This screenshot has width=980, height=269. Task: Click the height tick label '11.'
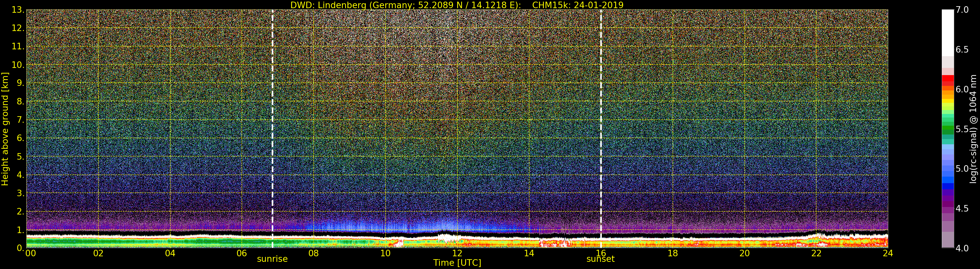[18, 46]
